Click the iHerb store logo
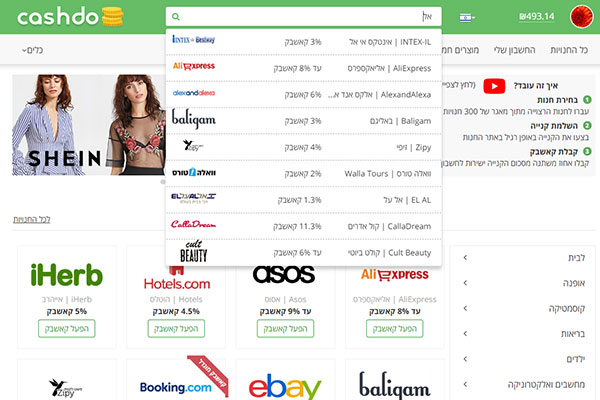Screen dimensions: 600x400 tap(67, 275)
